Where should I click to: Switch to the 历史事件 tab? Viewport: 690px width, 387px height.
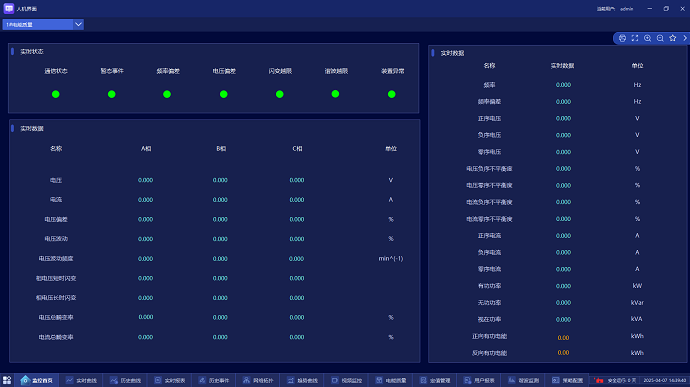point(214,380)
